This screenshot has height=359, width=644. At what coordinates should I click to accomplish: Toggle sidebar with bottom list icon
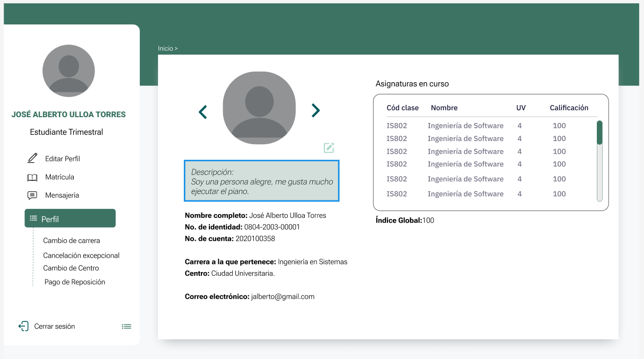(126, 327)
